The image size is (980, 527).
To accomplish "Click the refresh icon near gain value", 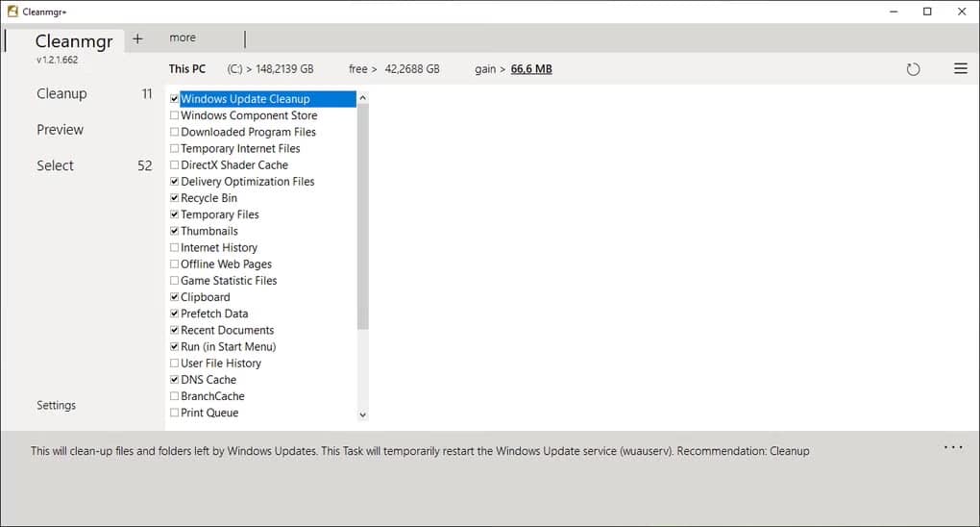I will [913, 69].
